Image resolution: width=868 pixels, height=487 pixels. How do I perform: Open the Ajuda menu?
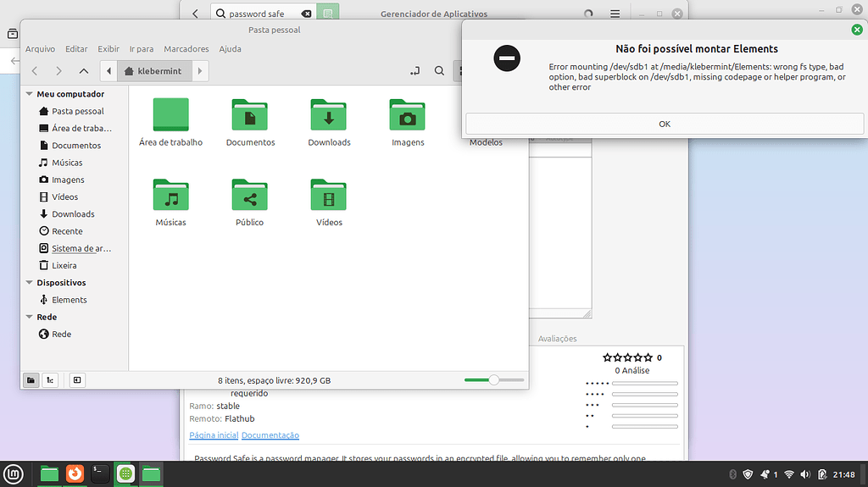click(230, 49)
